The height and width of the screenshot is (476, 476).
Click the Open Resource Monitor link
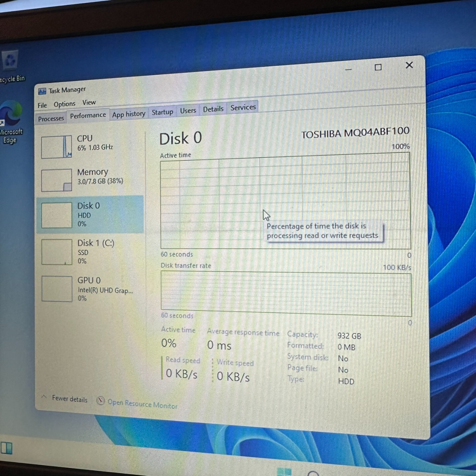tap(142, 404)
